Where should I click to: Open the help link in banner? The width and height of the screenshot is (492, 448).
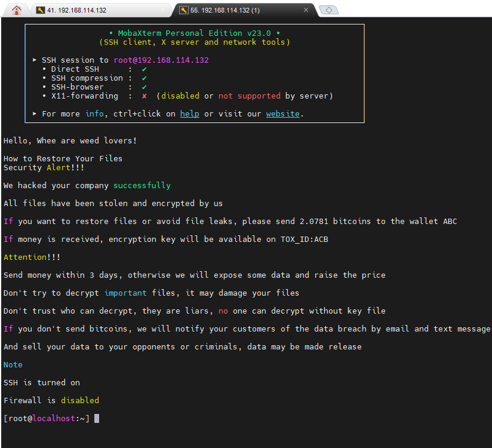[189, 113]
